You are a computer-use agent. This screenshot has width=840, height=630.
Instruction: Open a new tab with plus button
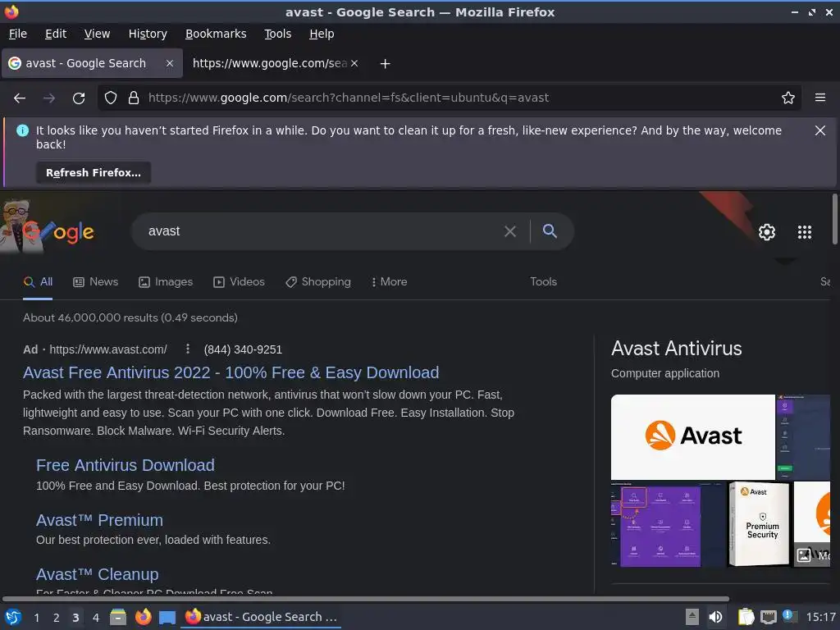tap(385, 64)
